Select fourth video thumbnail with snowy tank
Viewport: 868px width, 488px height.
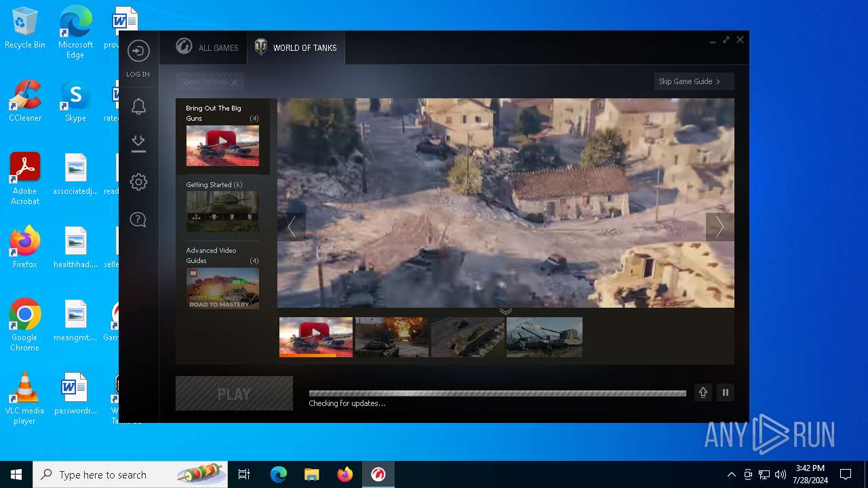(x=545, y=337)
